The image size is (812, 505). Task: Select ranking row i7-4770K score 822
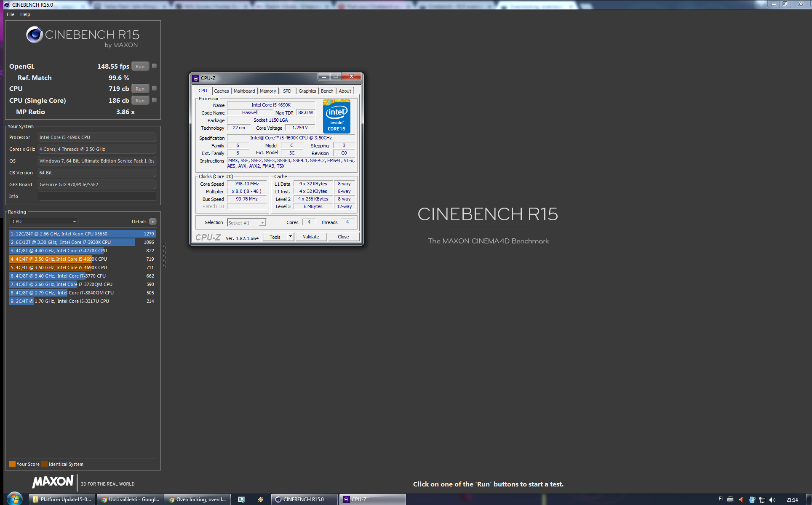(83, 251)
